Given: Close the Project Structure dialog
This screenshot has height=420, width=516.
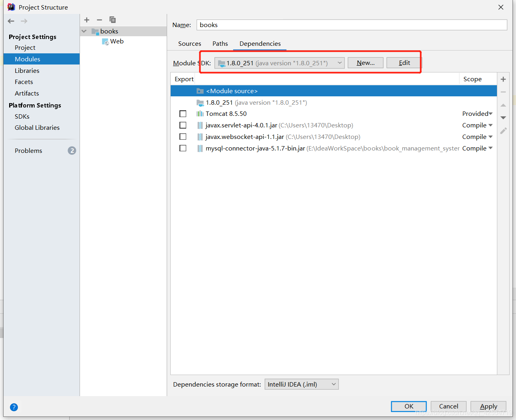Looking at the screenshot, I should click(501, 7).
